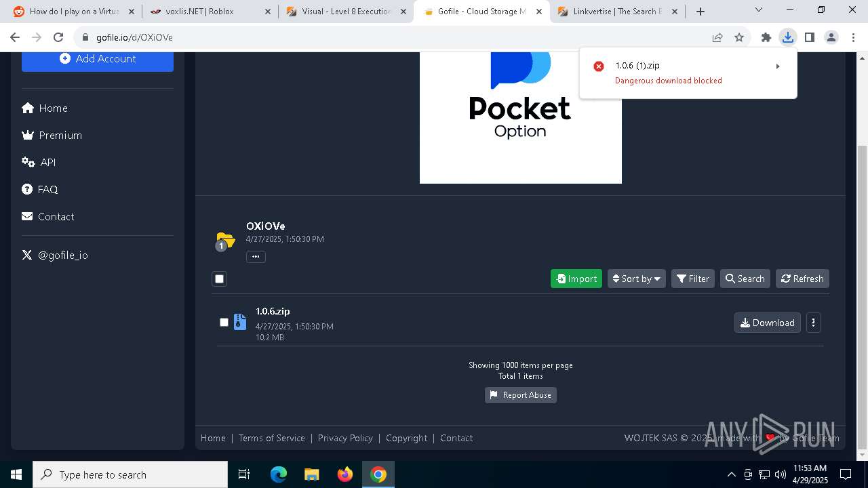Expand the Sort by dropdown
Image resolution: width=868 pixels, height=488 pixels.
tap(637, 279)
